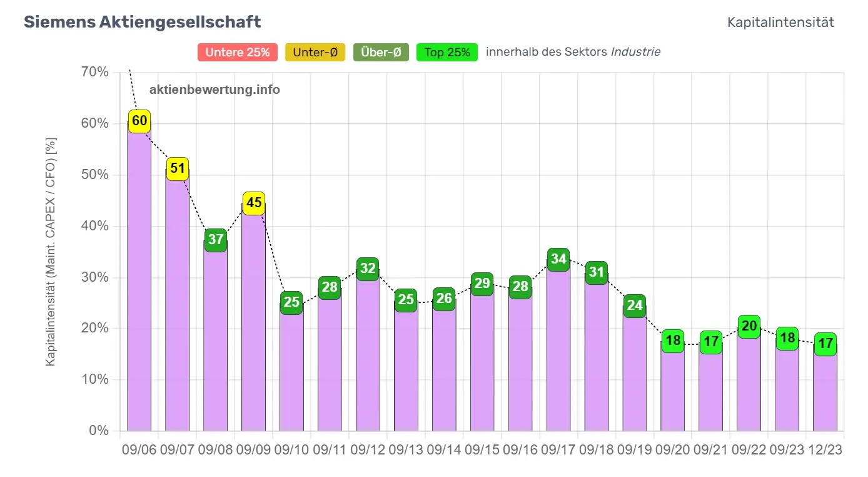
Task: Click the purple bar for 09/09
Action: [x=254, y=317]
